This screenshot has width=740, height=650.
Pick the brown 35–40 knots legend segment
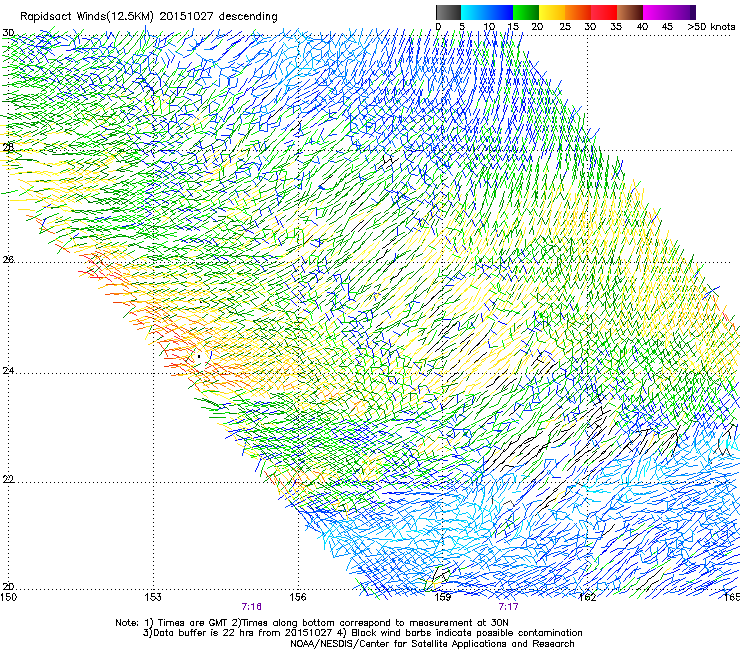630,12
